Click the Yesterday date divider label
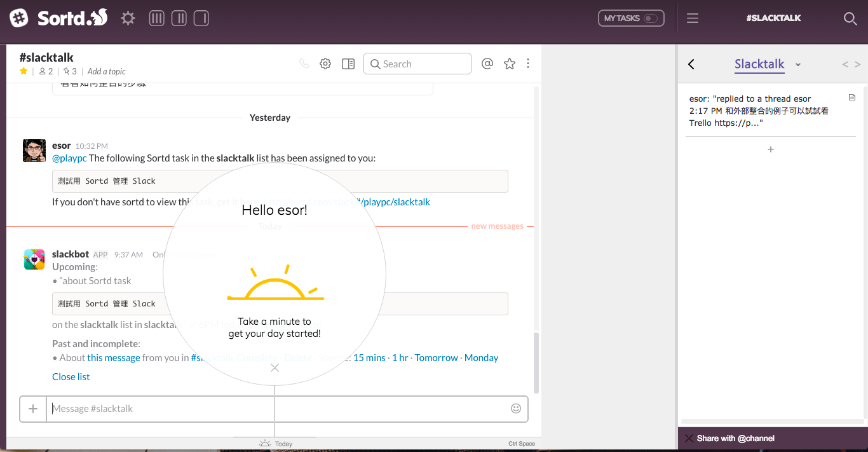The width and height of the screenshot is (868, 452). (270, 118)
